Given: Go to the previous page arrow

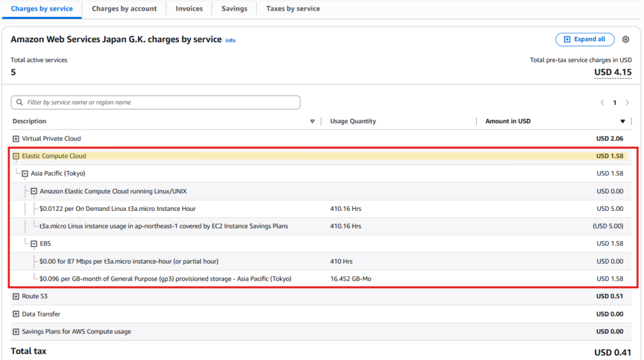Looking at the screenshot, I should (602, 103).
